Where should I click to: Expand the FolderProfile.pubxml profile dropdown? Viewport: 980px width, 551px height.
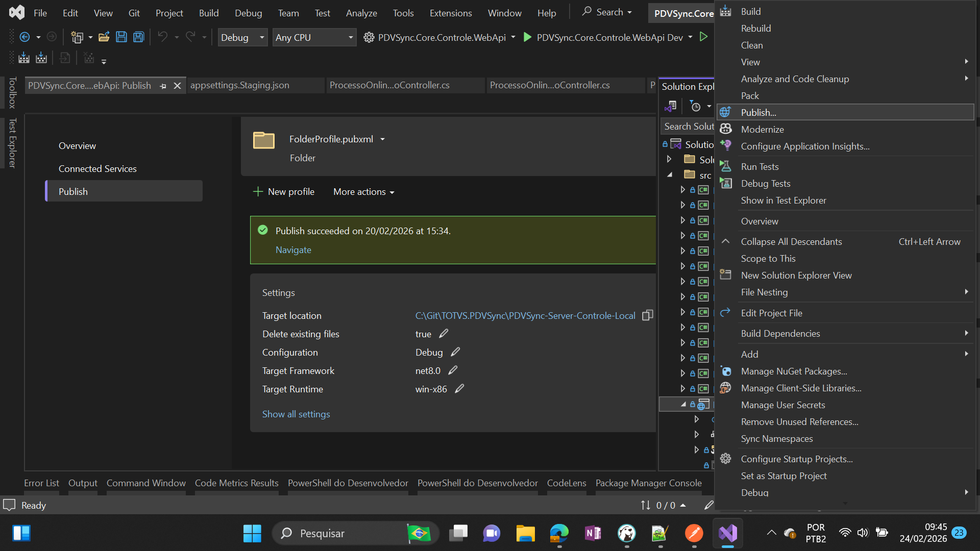click(382, 139)
